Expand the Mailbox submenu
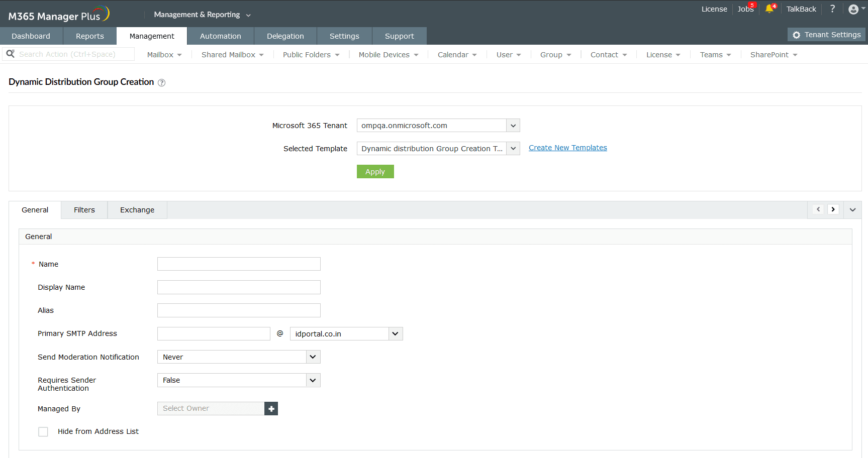The image size is (868, 458). 164,55
